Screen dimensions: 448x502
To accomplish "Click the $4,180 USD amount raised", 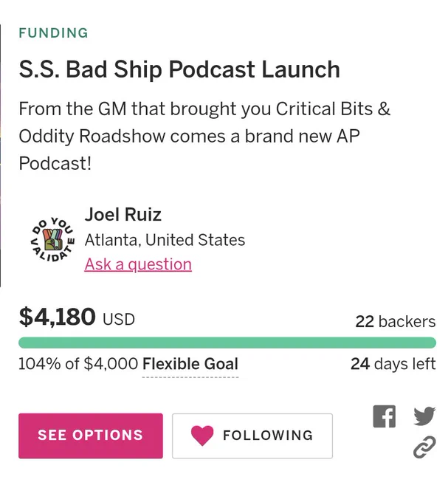I will pyautogui.click(x=77, y=317).
